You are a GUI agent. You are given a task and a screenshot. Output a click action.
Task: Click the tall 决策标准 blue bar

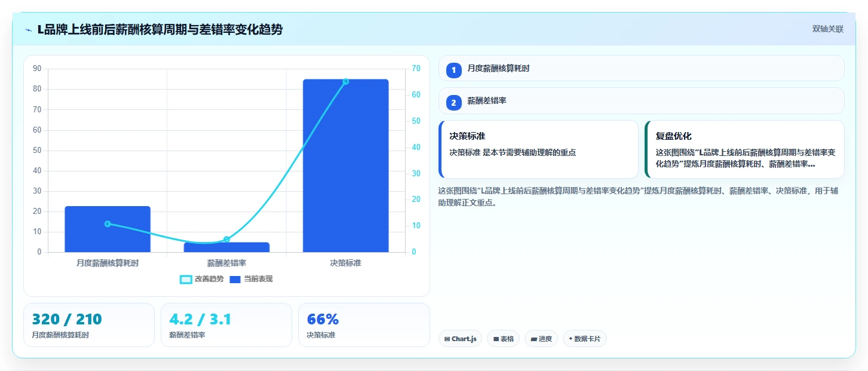346,165
